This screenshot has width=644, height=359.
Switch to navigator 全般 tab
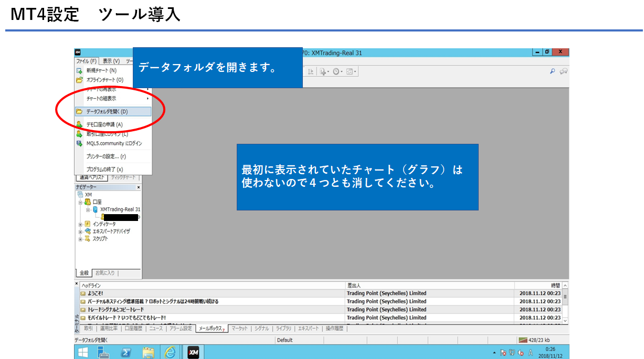(x=83, y=273)
